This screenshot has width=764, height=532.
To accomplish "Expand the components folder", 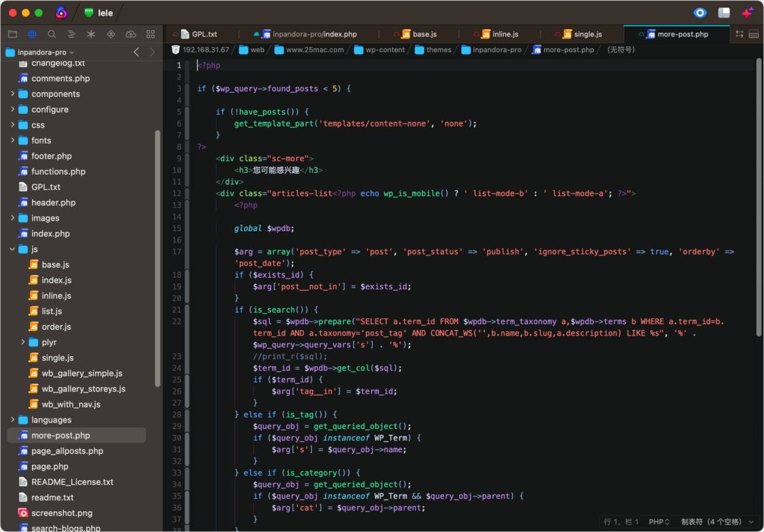I will (x=12, y=94).
